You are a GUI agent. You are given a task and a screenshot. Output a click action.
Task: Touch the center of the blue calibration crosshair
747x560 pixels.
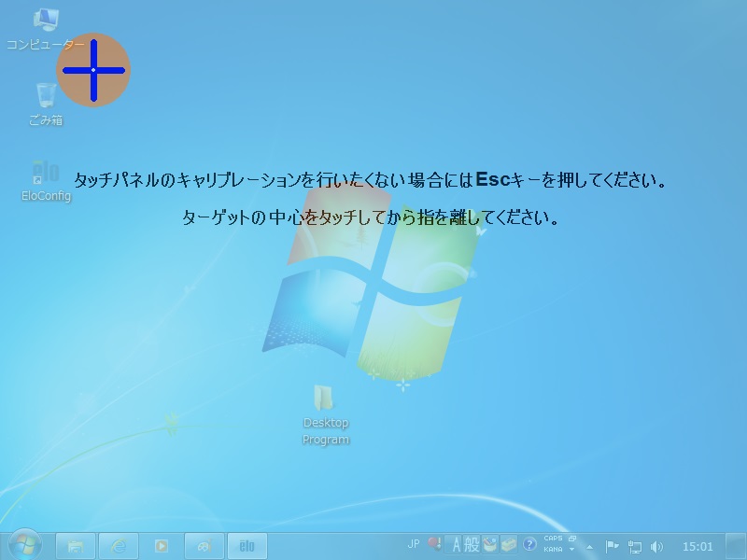point(93,70)
